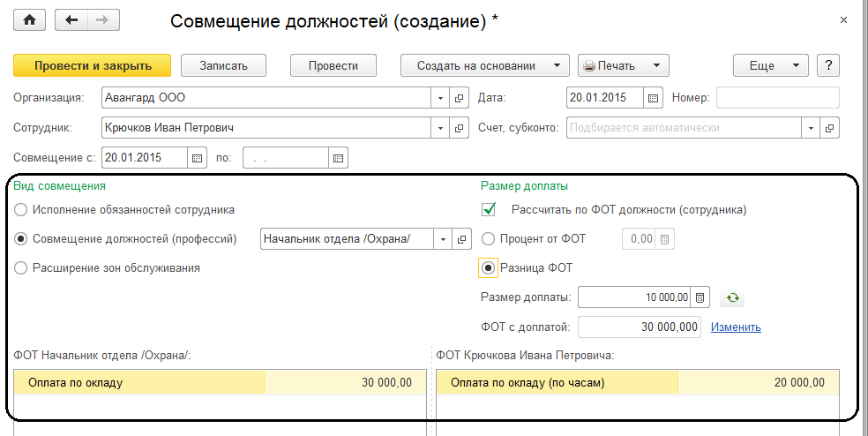
Task: Open calendar for the по end date
Action: pyautogui.click(x=338, y=158)
